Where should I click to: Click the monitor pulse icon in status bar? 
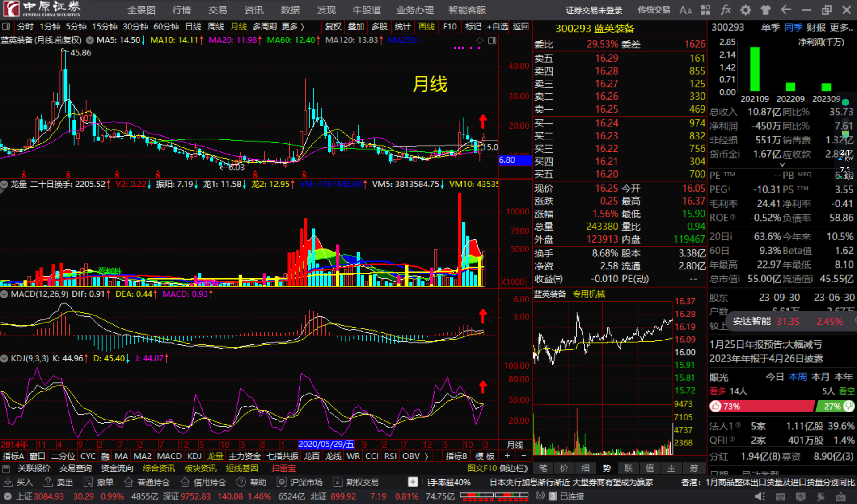800,496
